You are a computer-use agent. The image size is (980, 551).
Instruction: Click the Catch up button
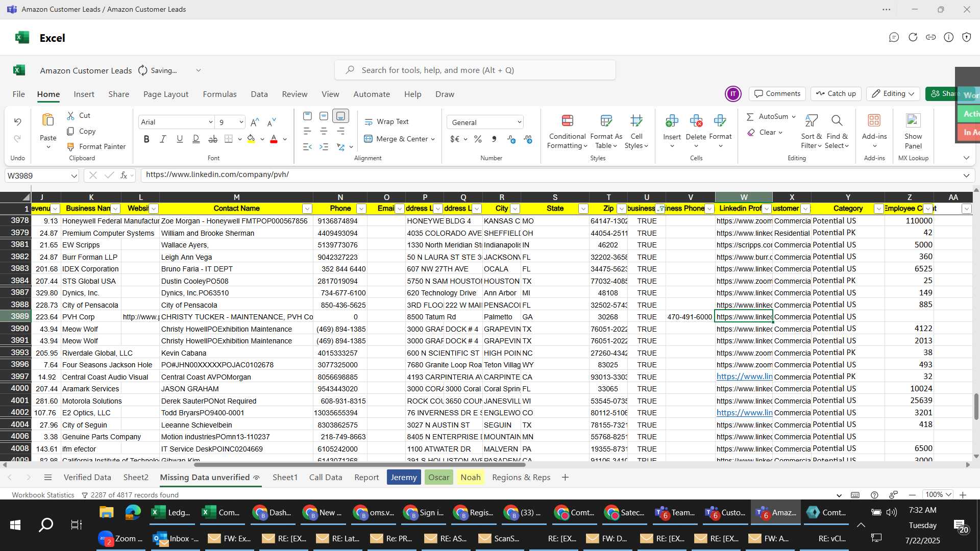coord(836,94)
